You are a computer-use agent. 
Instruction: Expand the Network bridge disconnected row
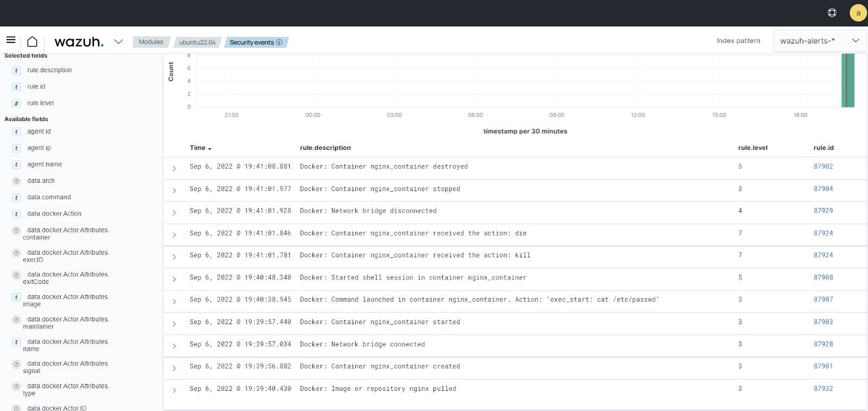(174, 213)
